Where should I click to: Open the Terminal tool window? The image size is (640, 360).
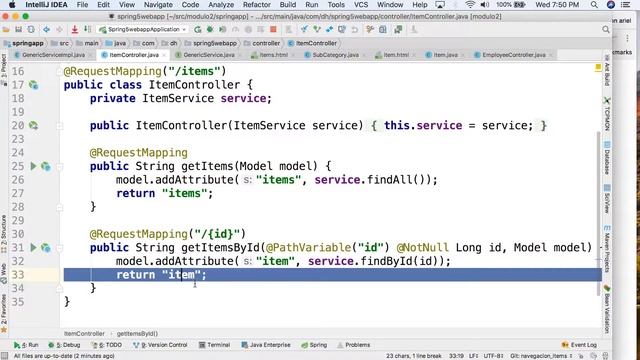pyautogui.click(x=215, y=345)
